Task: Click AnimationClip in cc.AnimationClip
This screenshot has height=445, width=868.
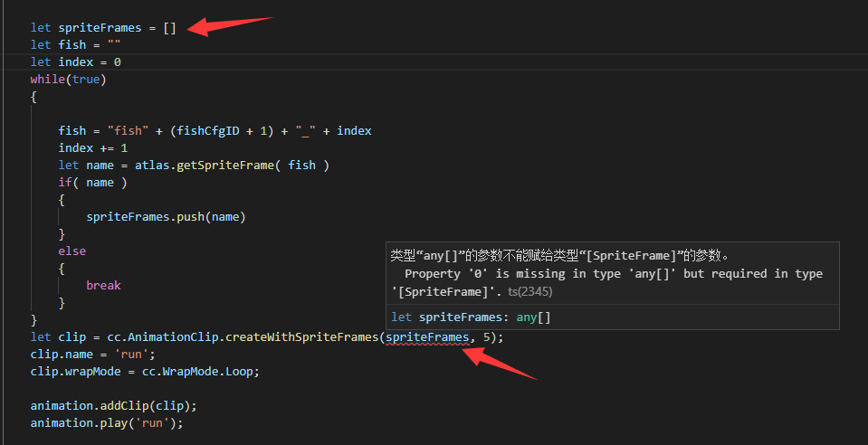Action: click(177, 337)
